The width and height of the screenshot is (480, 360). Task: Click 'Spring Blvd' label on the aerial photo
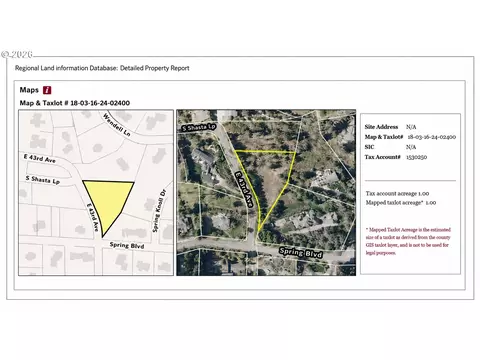click(301, 253)
